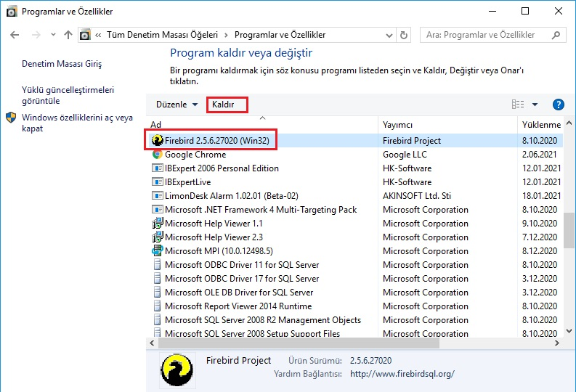Click the SQL Server 2008 R2 Management Objects icon

tap(157, 319)
